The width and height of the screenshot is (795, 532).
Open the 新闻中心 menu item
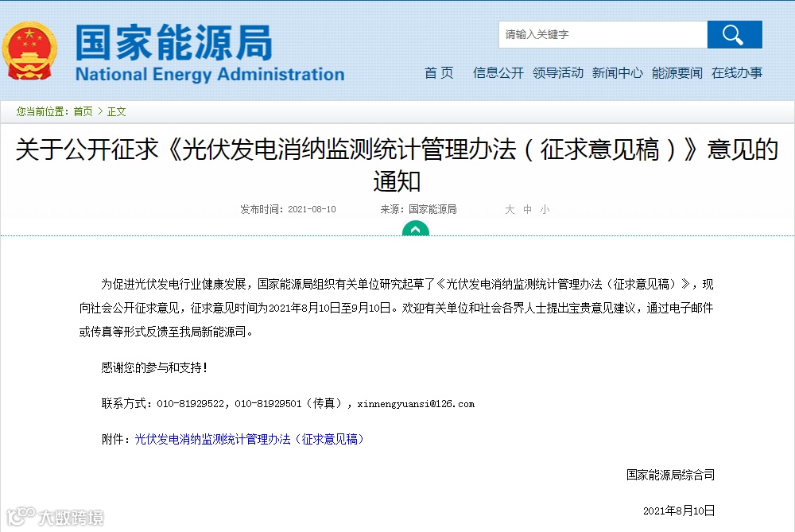[617, 73]
